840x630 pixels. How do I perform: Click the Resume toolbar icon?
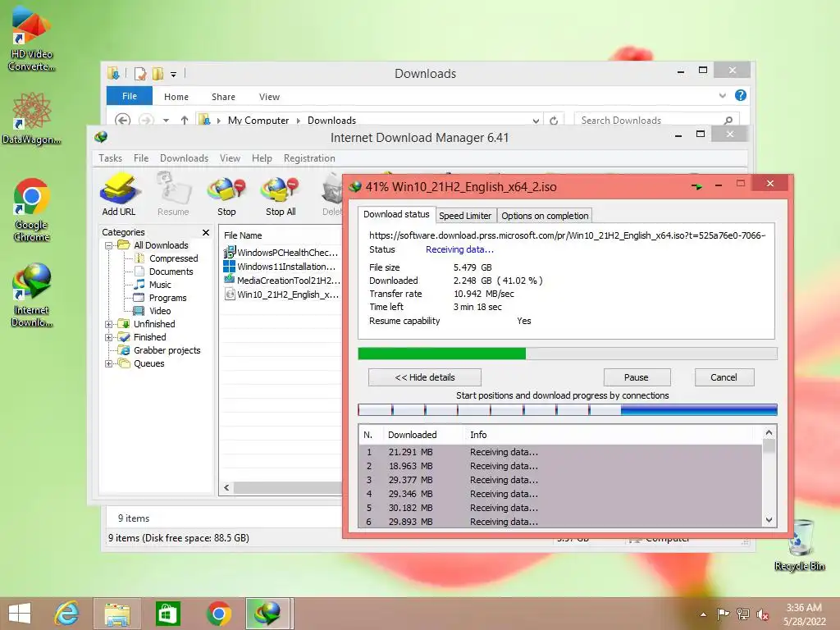click(x=173, y=194)
